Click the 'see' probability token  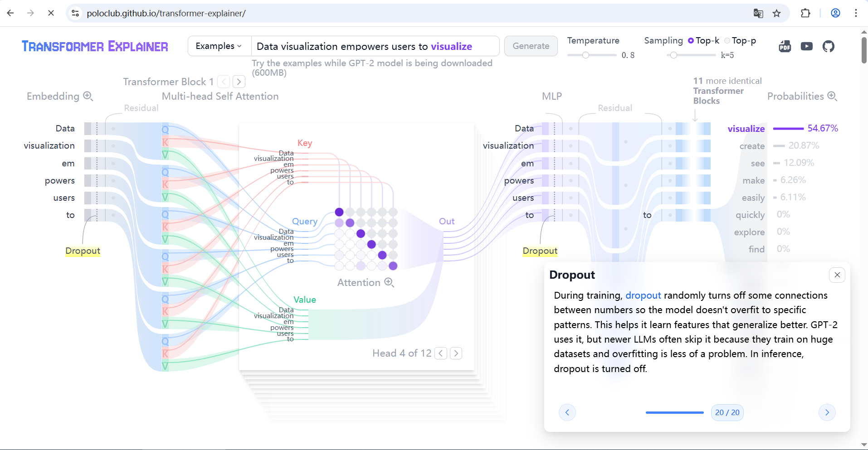pyautogui.click(x=758, y=163)
